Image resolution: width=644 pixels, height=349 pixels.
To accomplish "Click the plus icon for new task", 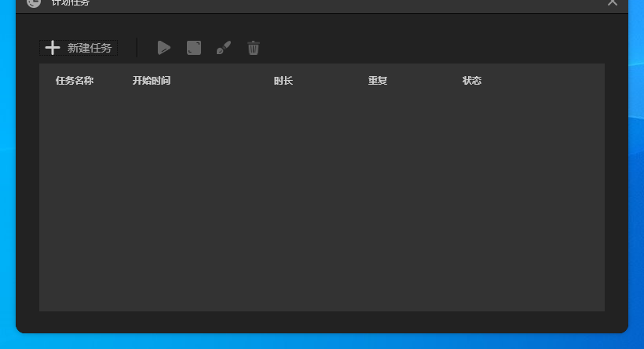I will (53, 48).
